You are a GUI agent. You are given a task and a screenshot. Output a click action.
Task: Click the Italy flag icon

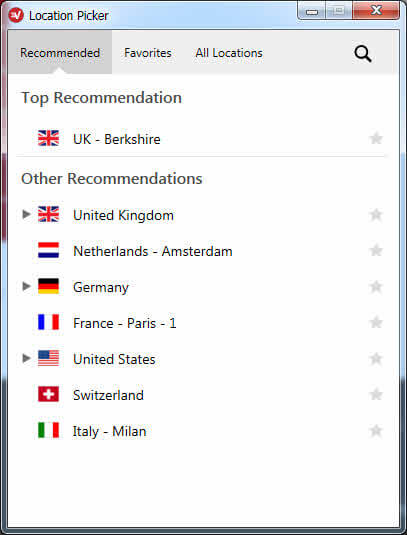[48, 430]
